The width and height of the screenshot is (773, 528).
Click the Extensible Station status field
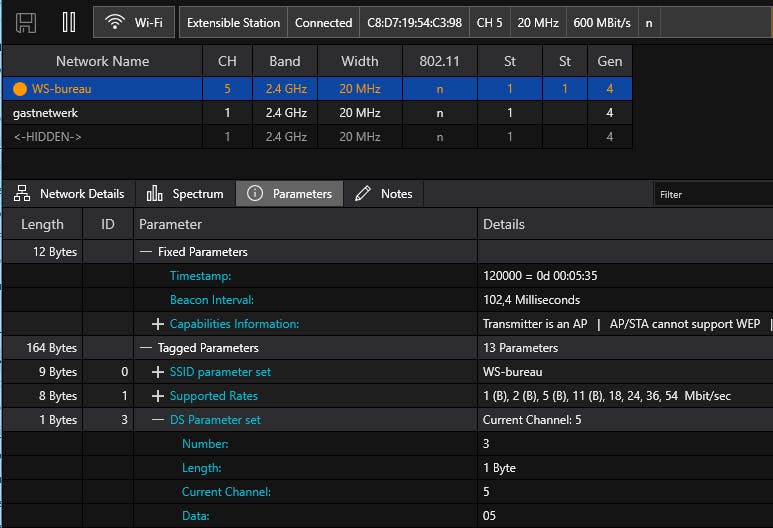(x=233, y=23)
